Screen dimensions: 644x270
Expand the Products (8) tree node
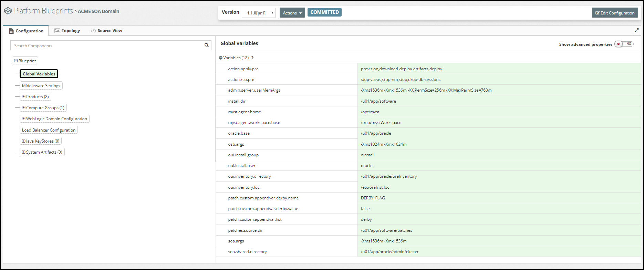(x=24, y=97)
